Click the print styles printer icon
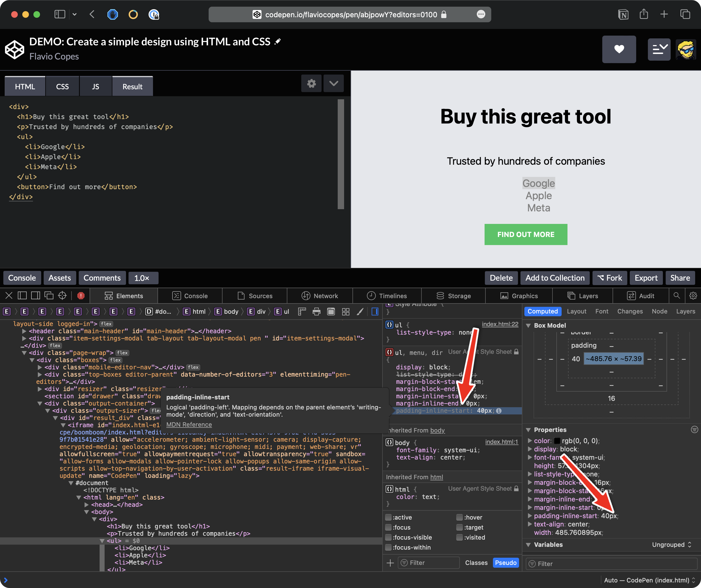The image size is (701, 588). [x=316, y=312]
